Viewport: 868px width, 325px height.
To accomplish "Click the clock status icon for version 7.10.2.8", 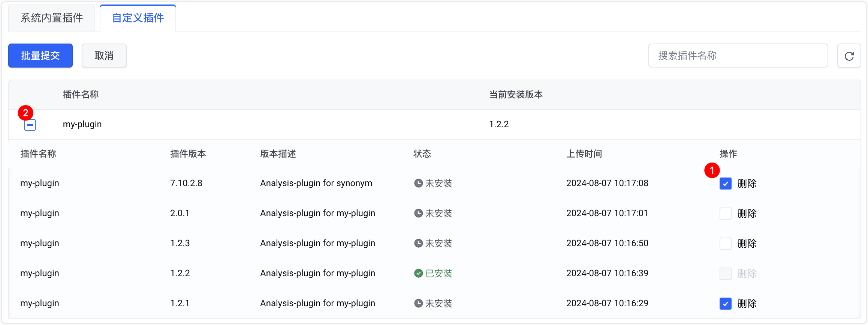I will tap(418, 183).
